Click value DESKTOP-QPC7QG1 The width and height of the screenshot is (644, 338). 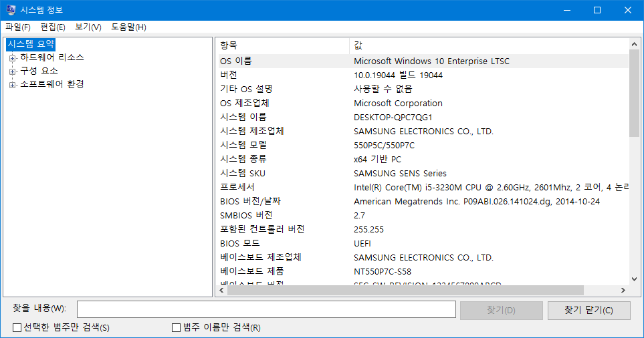[393, 117]
